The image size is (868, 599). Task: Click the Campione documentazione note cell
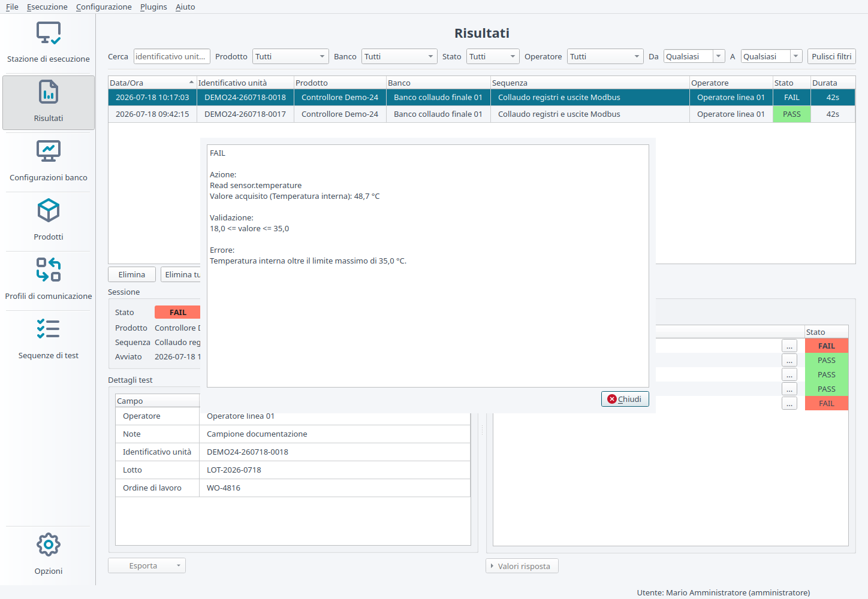pyautogui.click(x=334, y=434)
